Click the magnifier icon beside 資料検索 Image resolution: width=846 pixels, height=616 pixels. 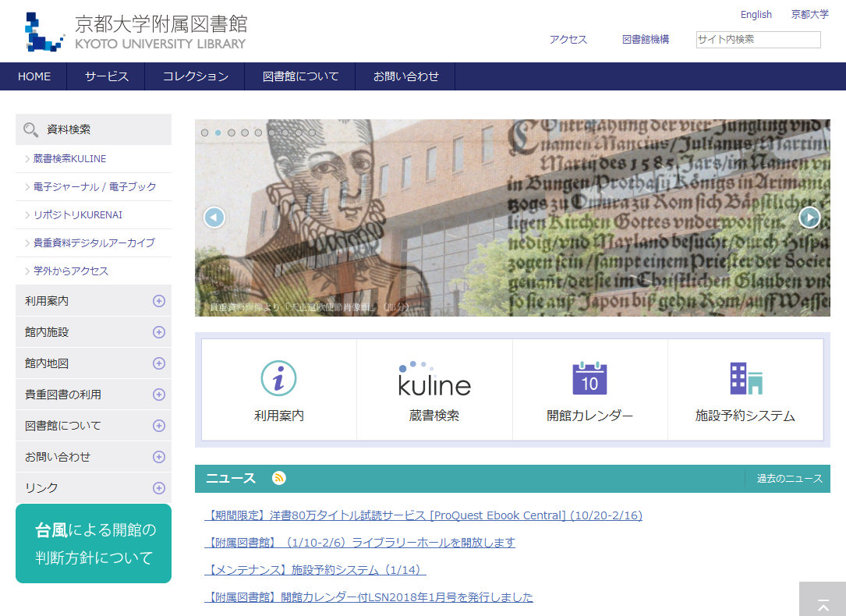30,129
